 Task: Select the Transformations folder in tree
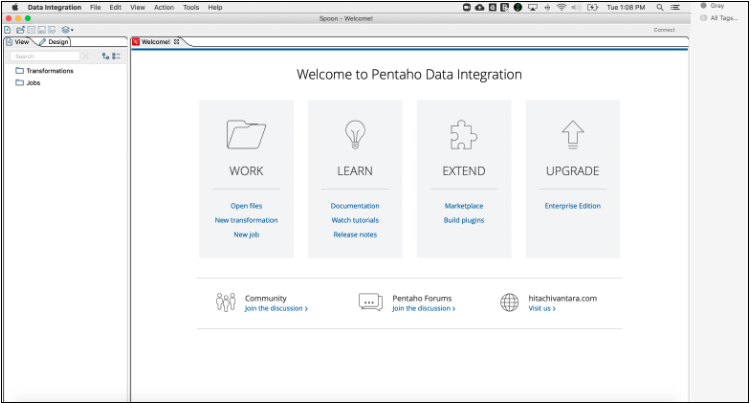click(49, 71)
